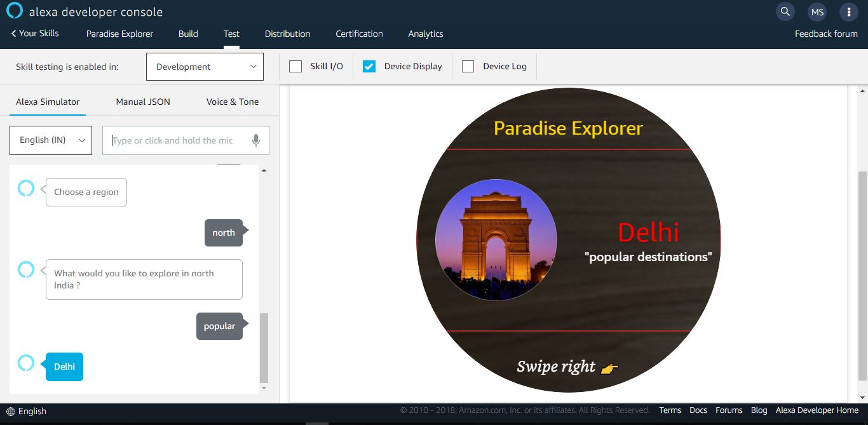Click the Paradise Explorer heading on display

[568, 128]
